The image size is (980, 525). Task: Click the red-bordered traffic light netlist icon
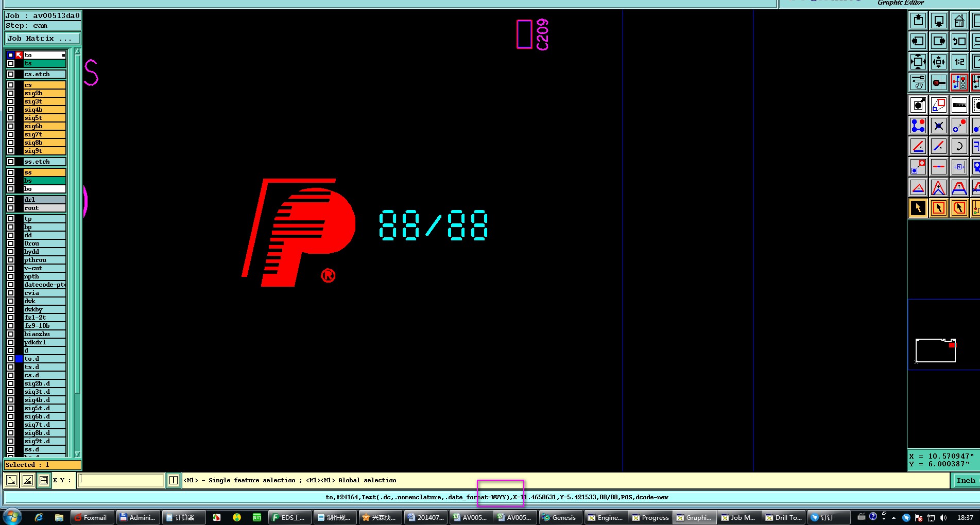959,82
